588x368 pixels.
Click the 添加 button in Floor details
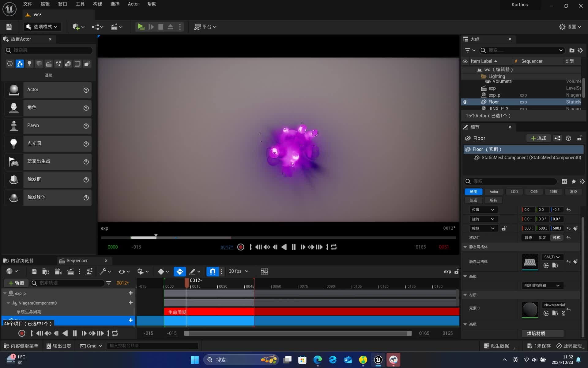538,138
